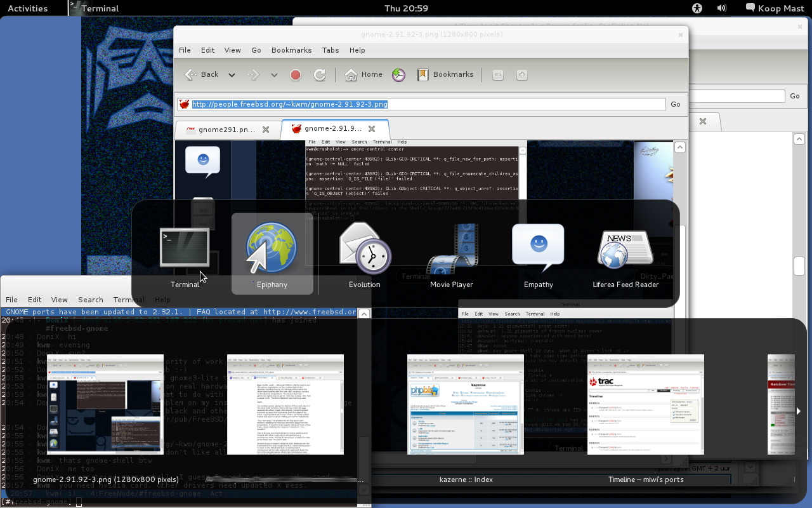Viewport: 812px width, 508px height.
Task: Open the Bookmarks toolbar button
Action: 445,75
